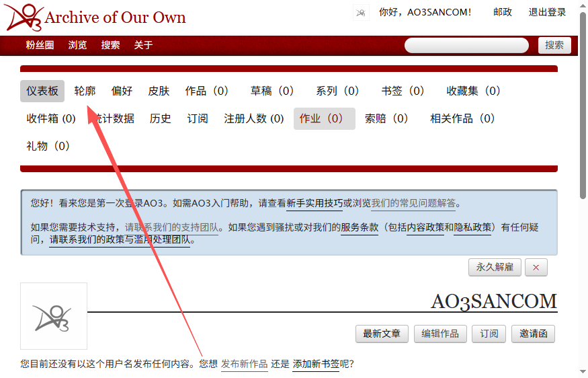Open the 你好，AO3SANCOM! user menu
The height and width of the screenshot is (378, 588).
pos(425,12)
